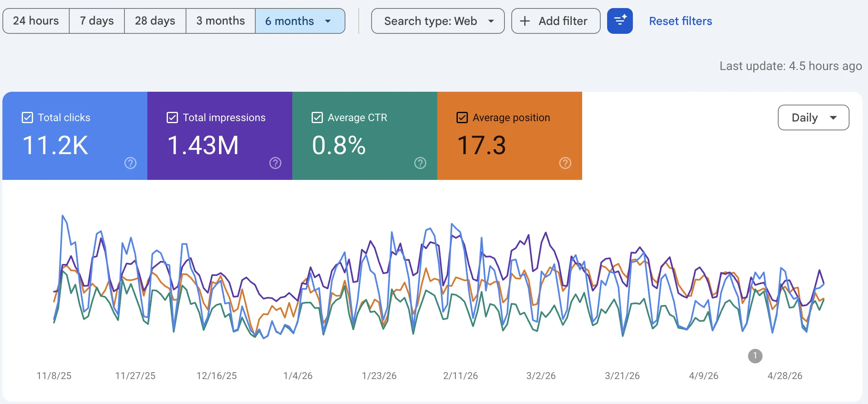This screenshot has width=868, height=404.
Task: Click the Add filter button
Action: point(556,21)
